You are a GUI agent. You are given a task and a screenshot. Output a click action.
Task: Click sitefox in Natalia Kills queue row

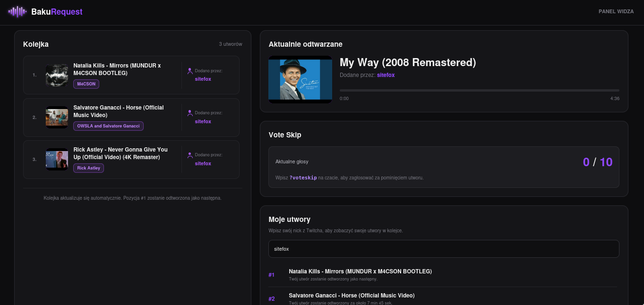(203, 79)
